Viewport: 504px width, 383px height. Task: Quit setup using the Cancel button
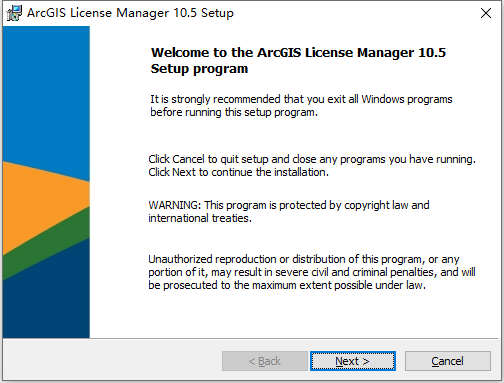pyautogui.click(x=448, y=361)
